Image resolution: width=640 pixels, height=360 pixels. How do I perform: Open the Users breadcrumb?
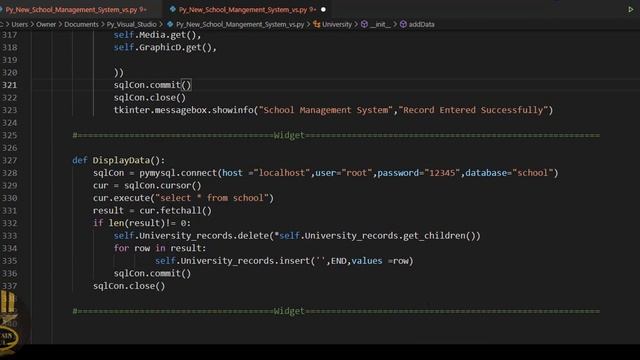point(20,24)
